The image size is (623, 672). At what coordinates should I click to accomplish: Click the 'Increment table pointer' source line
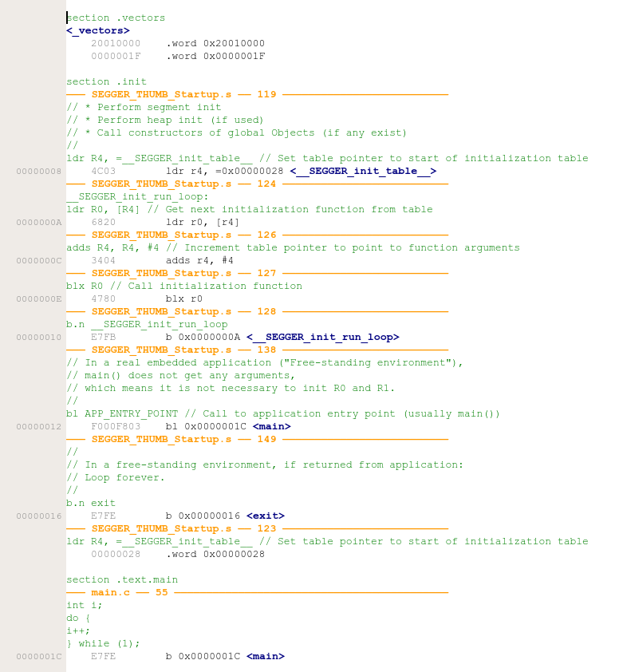point(293,247)
